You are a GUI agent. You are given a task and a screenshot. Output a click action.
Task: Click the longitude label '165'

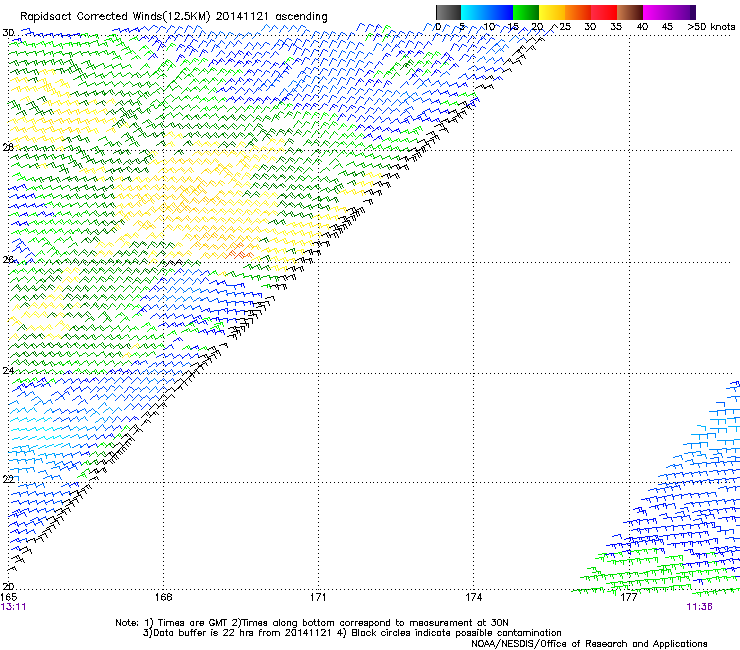pos(9,597)
